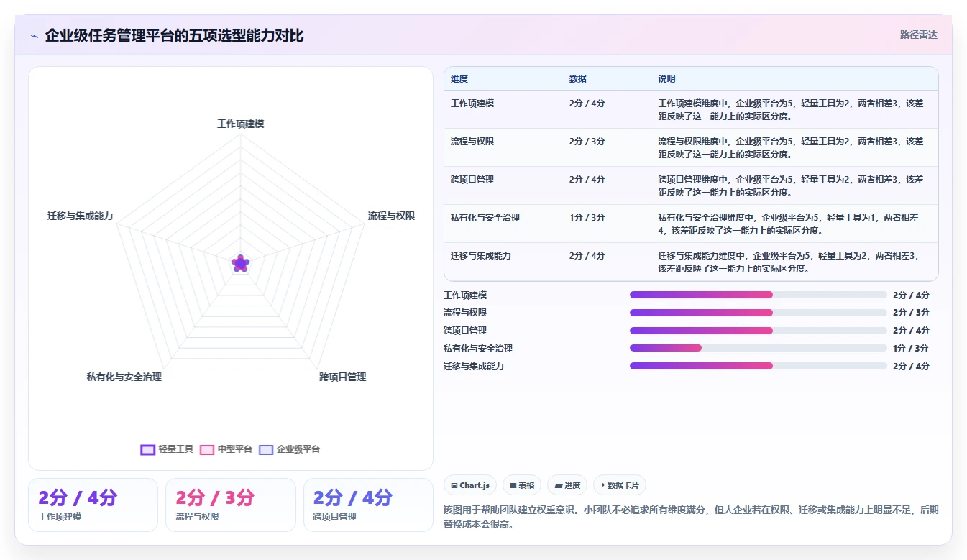This screenshot has width=967, height=560.
Task: Click the footer paragraph starting 该图用于帮助团队
Action: (x=691, y=517)
